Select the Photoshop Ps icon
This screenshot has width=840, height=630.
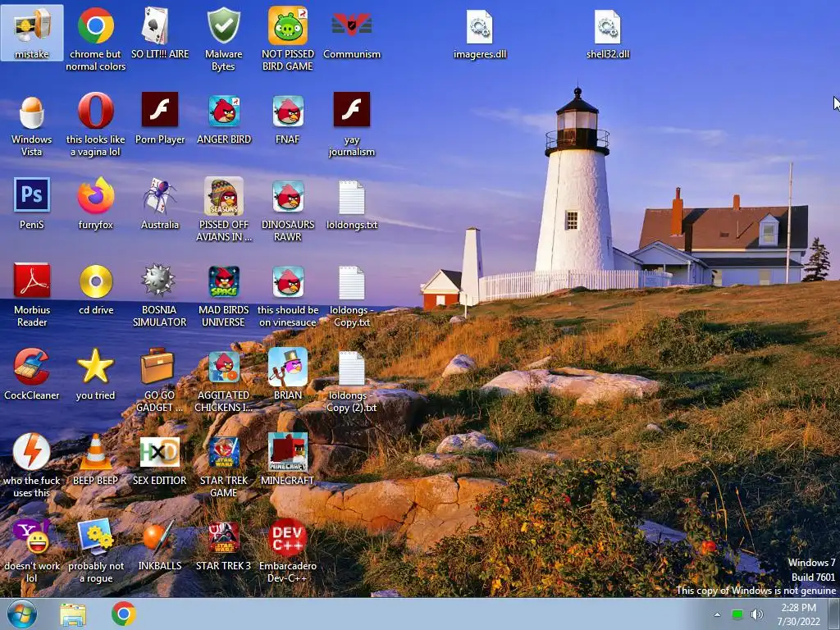[x=32, y=203]
